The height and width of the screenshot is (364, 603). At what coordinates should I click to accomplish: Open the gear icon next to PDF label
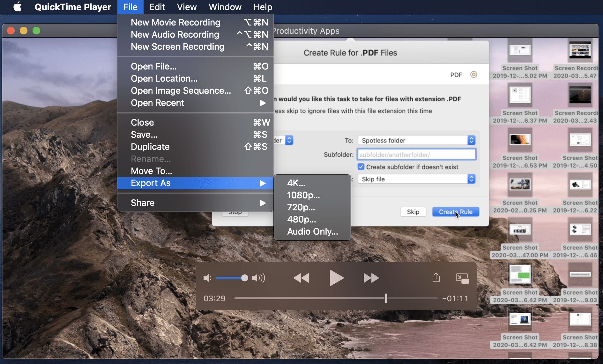tap(473, 74)
